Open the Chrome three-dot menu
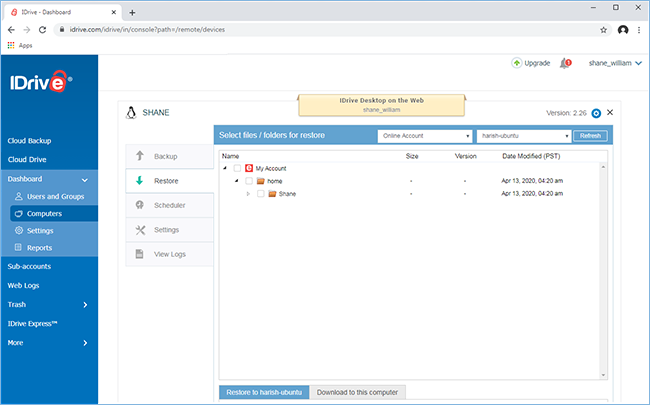Viewport: 650px width, 405px height. coord(639,30)
